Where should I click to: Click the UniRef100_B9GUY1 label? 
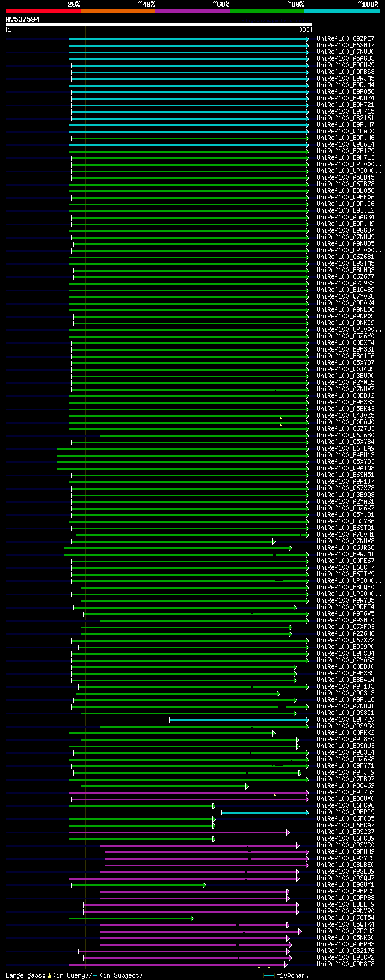click(x=345, y=884)
